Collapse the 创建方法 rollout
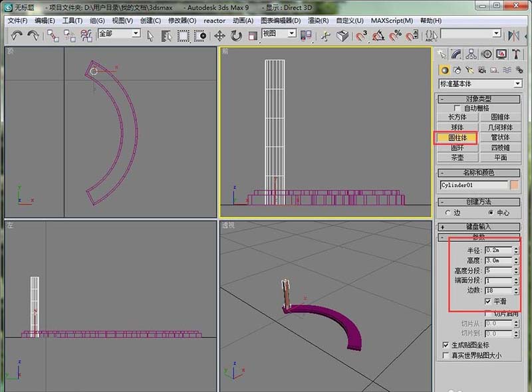The width and height of the screenshot is (532, 392). [479, 202]
